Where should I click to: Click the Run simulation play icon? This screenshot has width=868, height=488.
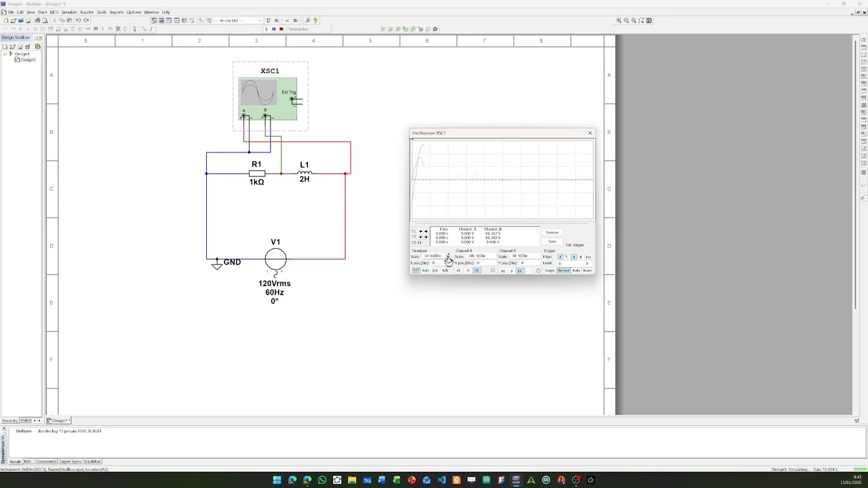(x=267, y=29)
